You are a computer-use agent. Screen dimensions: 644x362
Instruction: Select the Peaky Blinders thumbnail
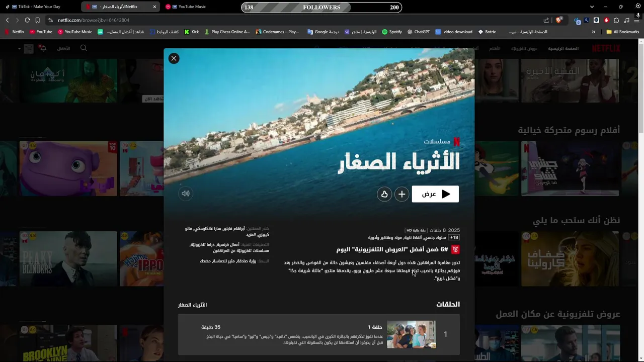[x=68, y=258]
